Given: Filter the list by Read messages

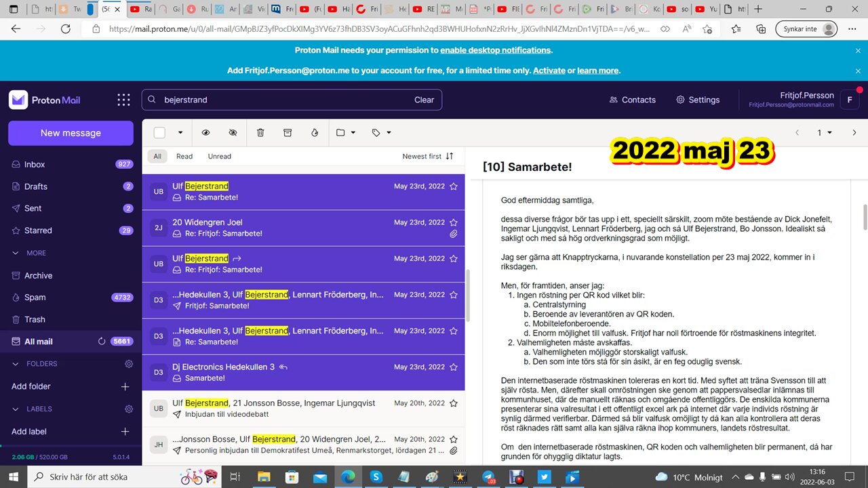Looking at the screenshot, I should (x=184, y=156).
